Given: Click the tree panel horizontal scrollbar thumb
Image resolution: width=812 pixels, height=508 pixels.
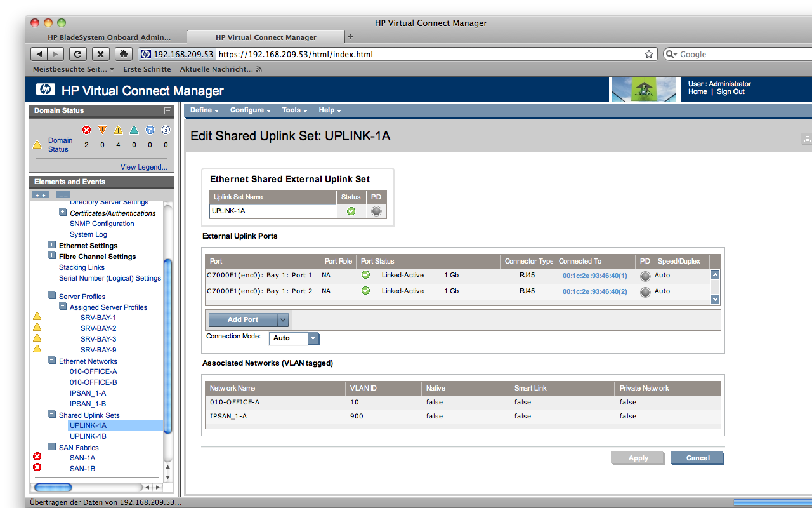Looking at the screenshot, I should click(x=53, y=487).
